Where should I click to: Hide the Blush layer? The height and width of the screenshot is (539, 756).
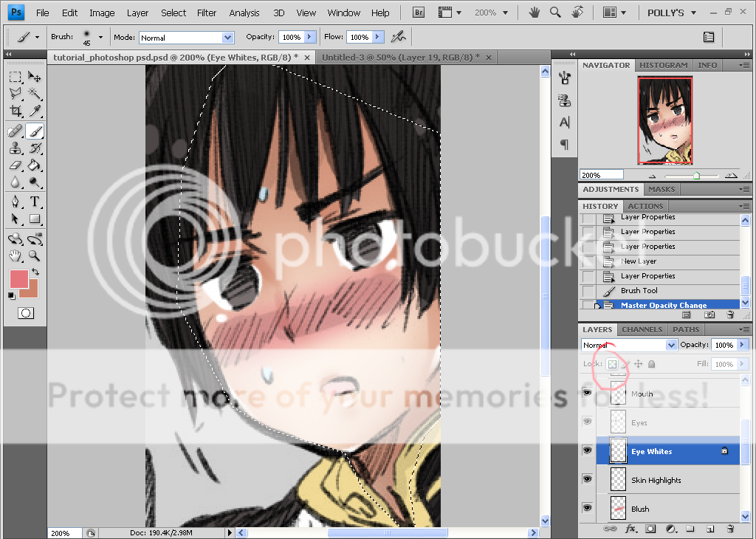(588, 508)
